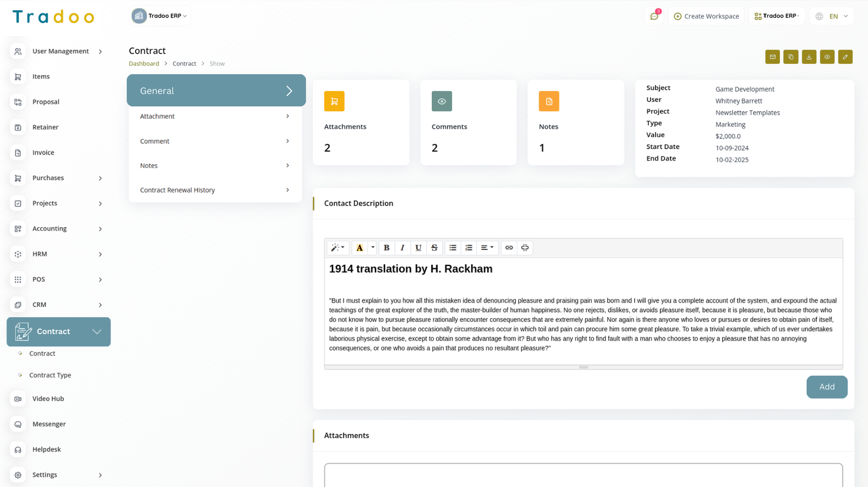Screen dimensions: 868x487
Task: Open the Attachment section tab
Action: pos(215,117)
